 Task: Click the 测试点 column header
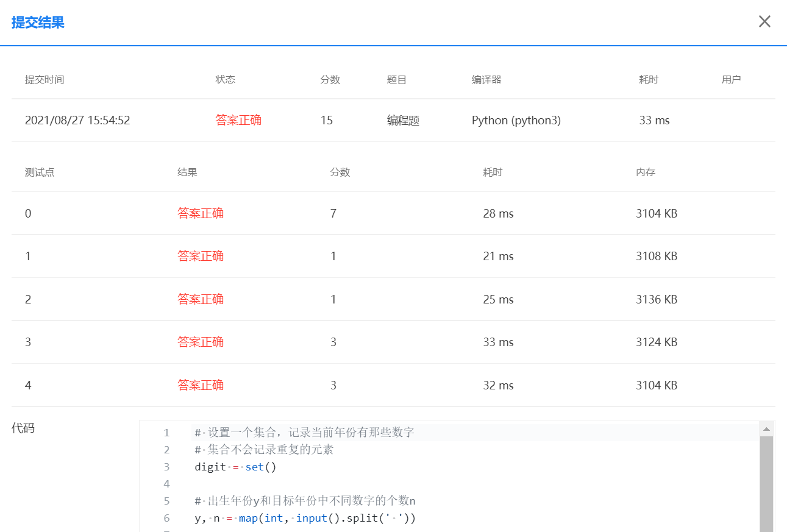coord(40,172)
